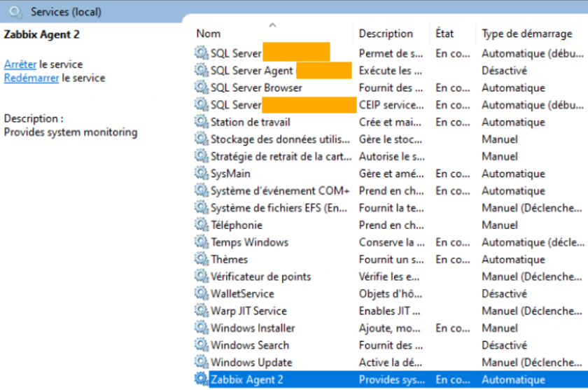
Task: Click Redémarrer link to restart the service
Action: [x=31, y=78]
